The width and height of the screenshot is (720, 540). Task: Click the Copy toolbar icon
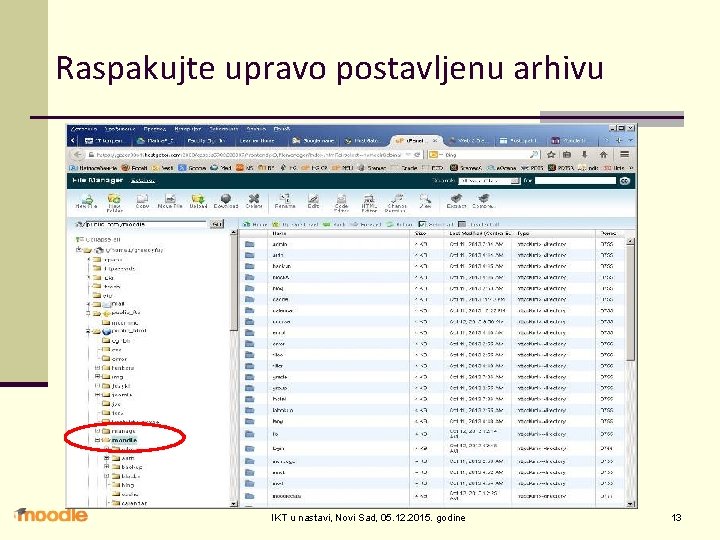142,202
